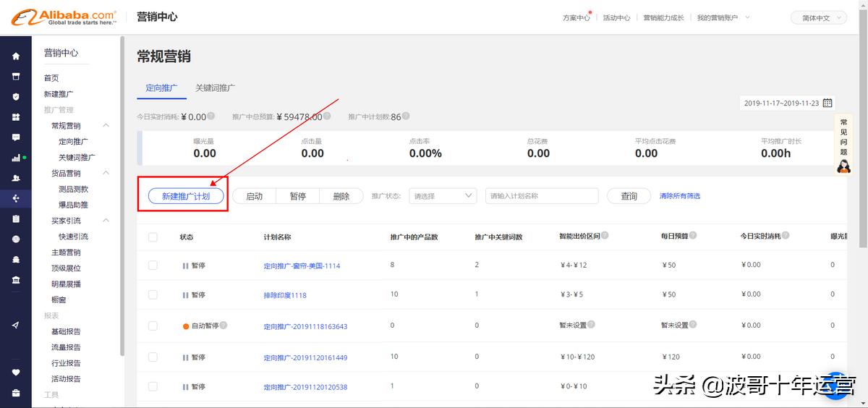Select checkbox for 定向推广-窗帘-美国-1114 row

tap(153, 265)
